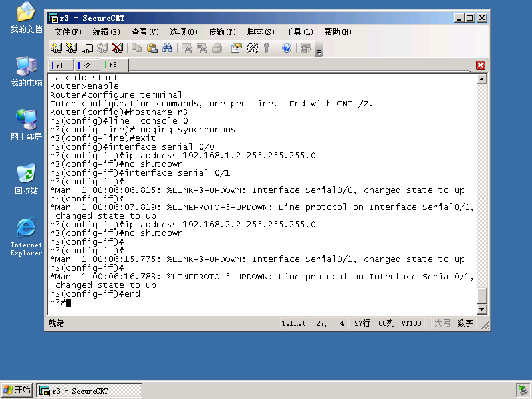This screenshot has height=399, width=532.
Task: Close the active tab with red X
Action: (x=481, y=65)
